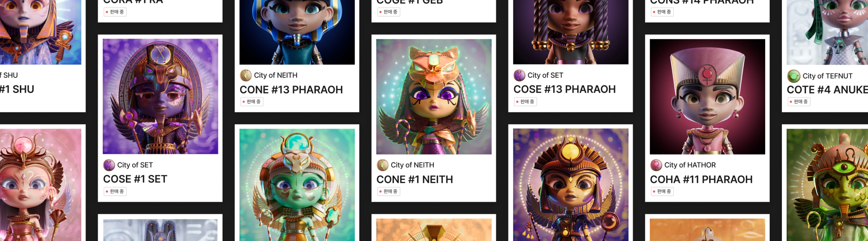Open the CONE #1 NEITH title
This screenshot has width=868, height=241.
point(414,180)
